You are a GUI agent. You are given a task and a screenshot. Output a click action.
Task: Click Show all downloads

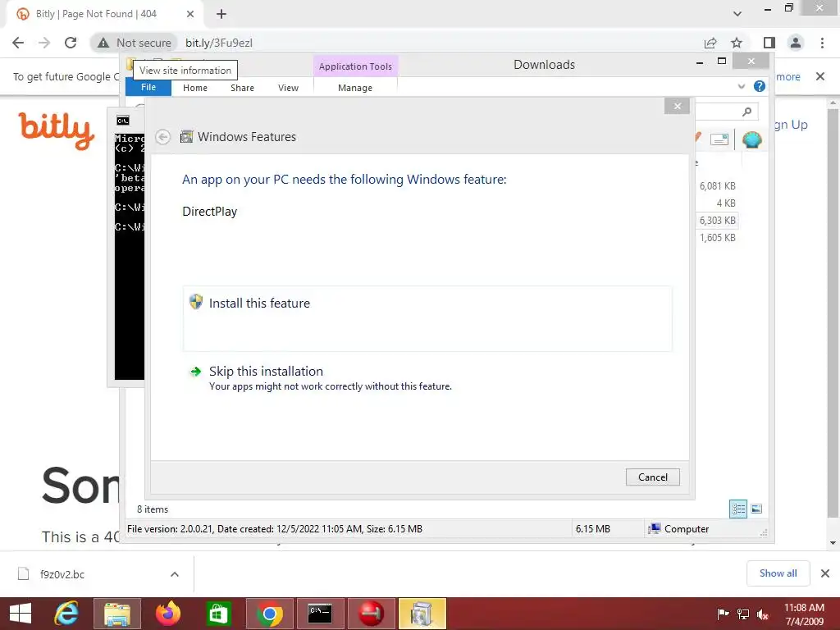[x=778, y=573]
